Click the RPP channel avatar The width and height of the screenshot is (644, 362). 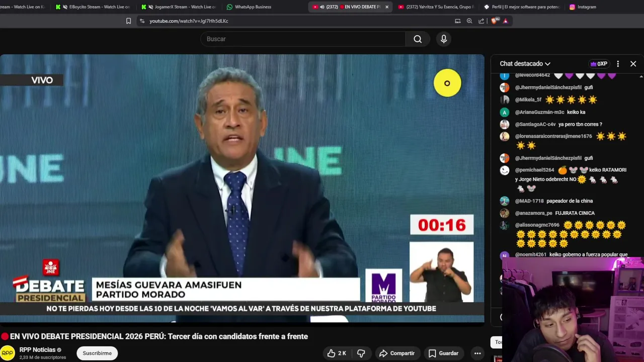[7, 353]
